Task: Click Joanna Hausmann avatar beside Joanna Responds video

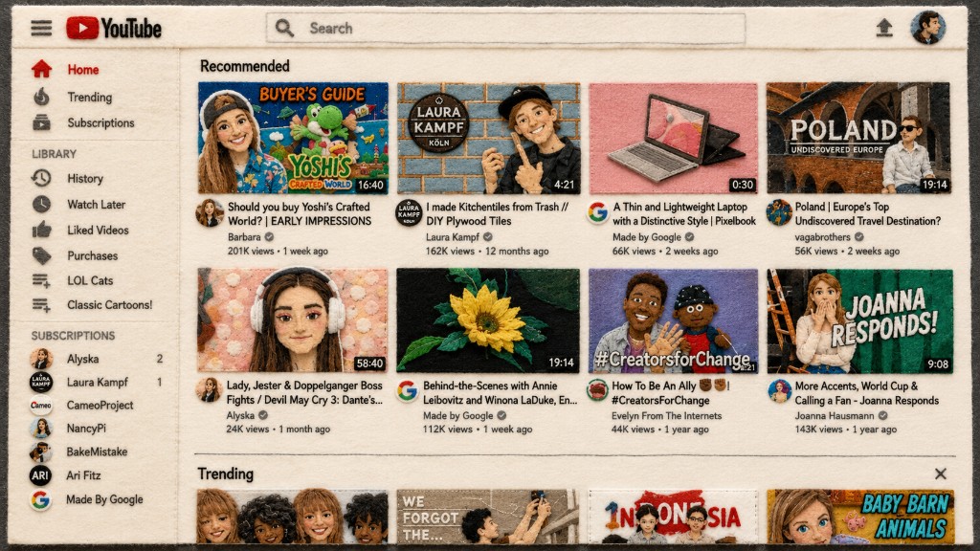Action: coord(779,391)
